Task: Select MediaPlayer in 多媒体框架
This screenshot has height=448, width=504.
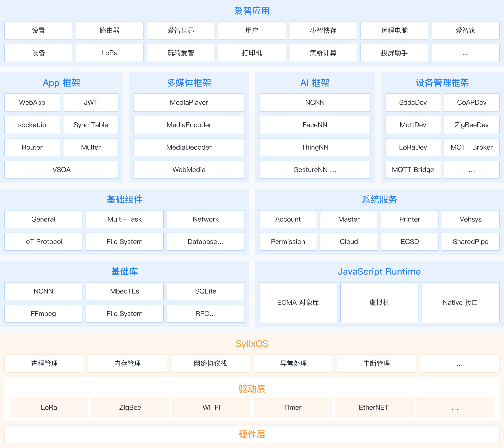Action: [189, 103]
